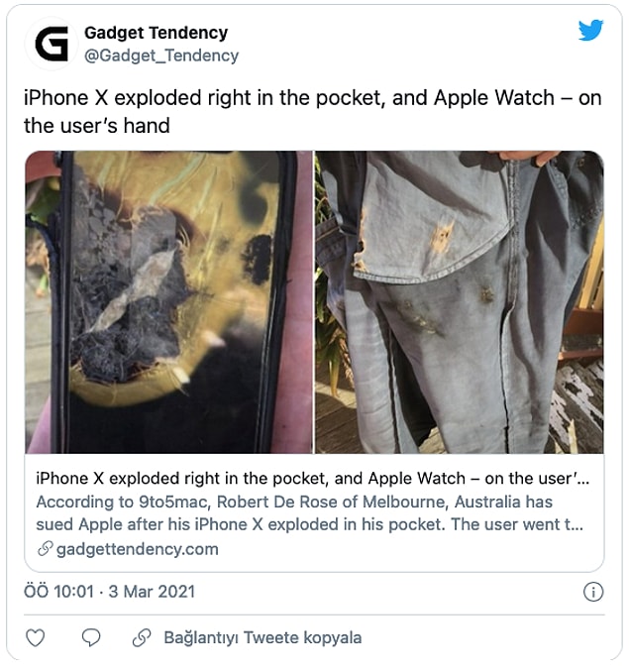Visit the @Gadget_Tendency handle link
Image resolution: width=629 pixels, height=672 pixels.
click(161, 56)
